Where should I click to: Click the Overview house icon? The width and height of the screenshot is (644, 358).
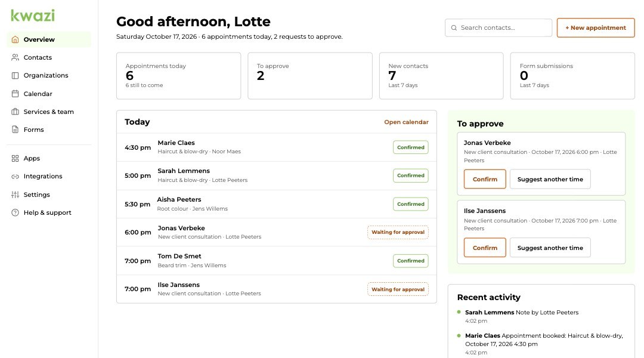coord(15,39)
